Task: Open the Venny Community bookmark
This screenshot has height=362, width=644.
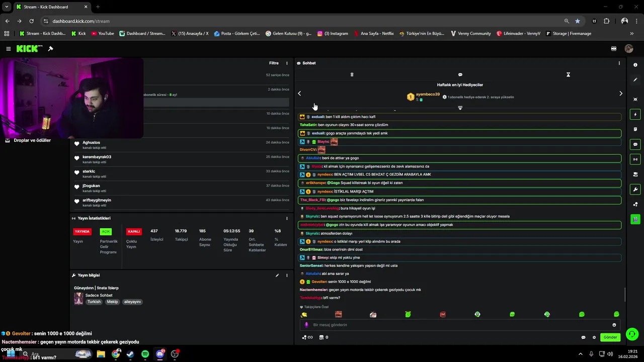Action: [470, 34]
